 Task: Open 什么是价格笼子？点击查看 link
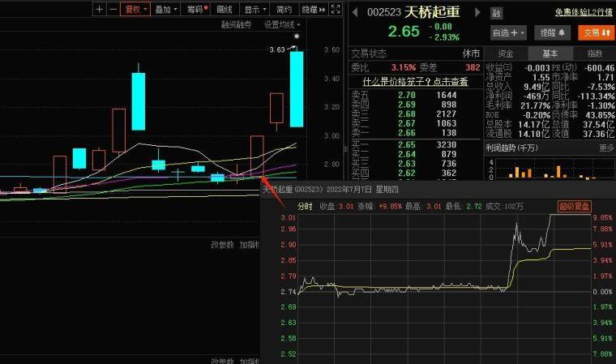point(415,82)
